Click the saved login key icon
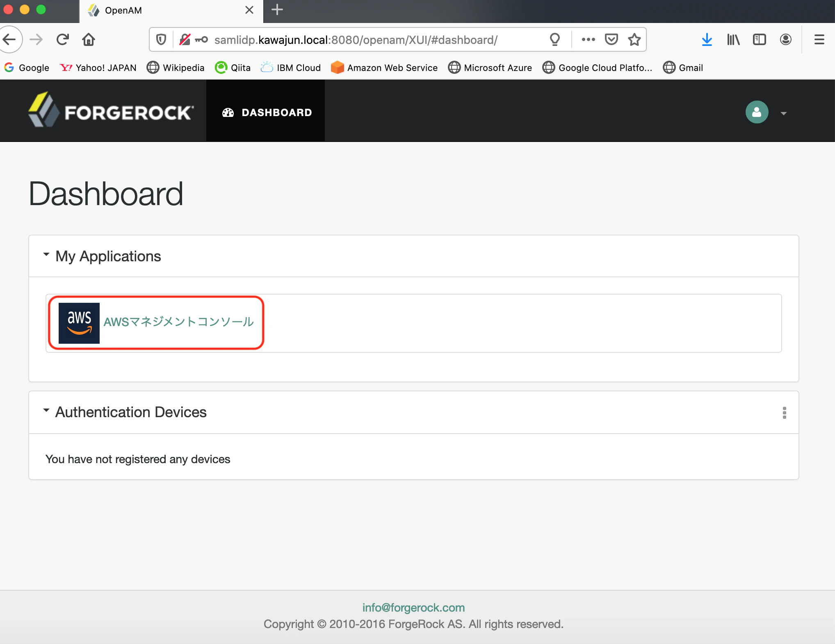This screenshot has width=835, height=644. point(201,39)
